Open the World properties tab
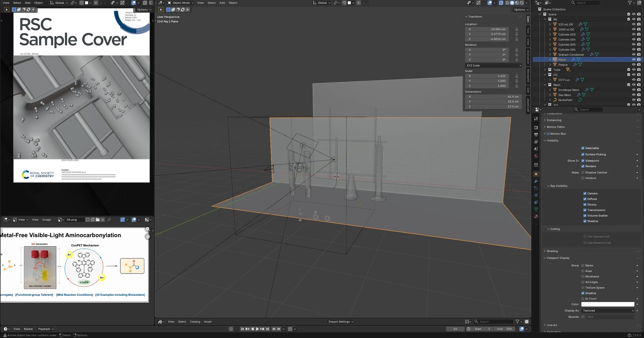The height and width of the screenshot is (338, 644). click(536, 156)
